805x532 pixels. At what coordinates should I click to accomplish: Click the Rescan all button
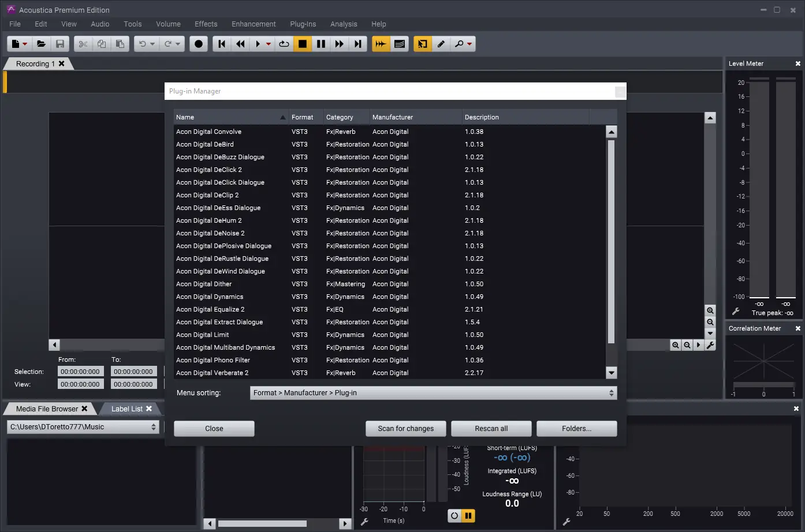tap(491, 429)
